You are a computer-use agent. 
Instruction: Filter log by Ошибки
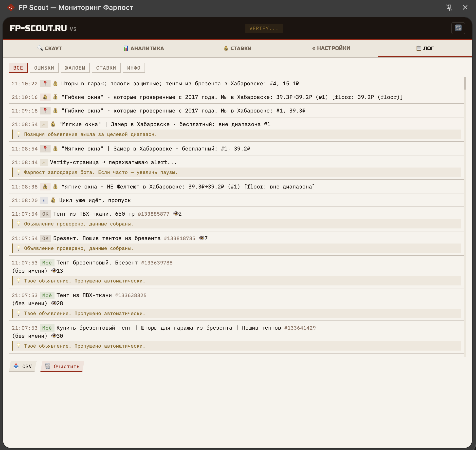44,68
